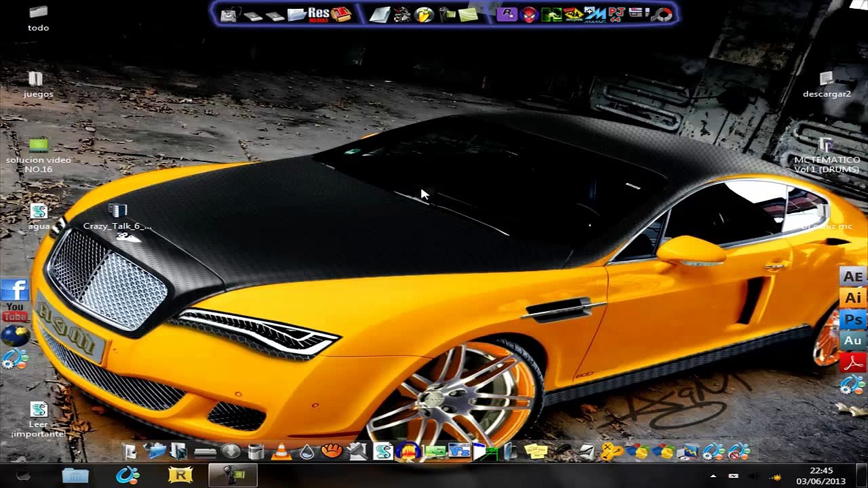The width and height of the screenshot is (868, 488).
Task: Open motorcycle game icon in top dock
Action: [x=401, y=14]
